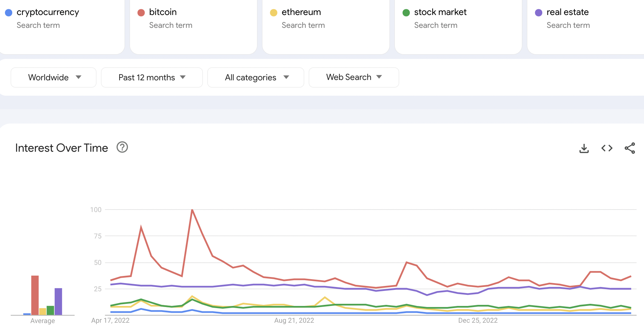Click the stock market search term
644x332 pixels.
coord(440,12)
